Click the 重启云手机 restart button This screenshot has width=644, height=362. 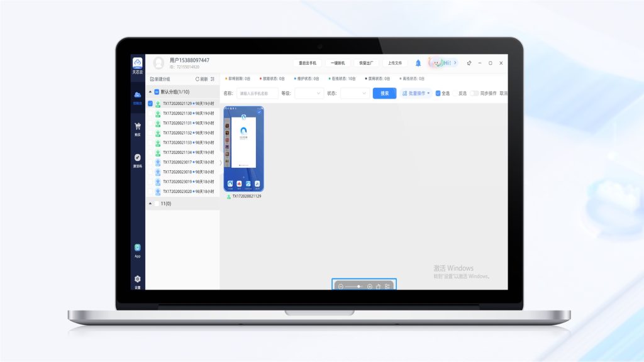click(x=307, y=63)
